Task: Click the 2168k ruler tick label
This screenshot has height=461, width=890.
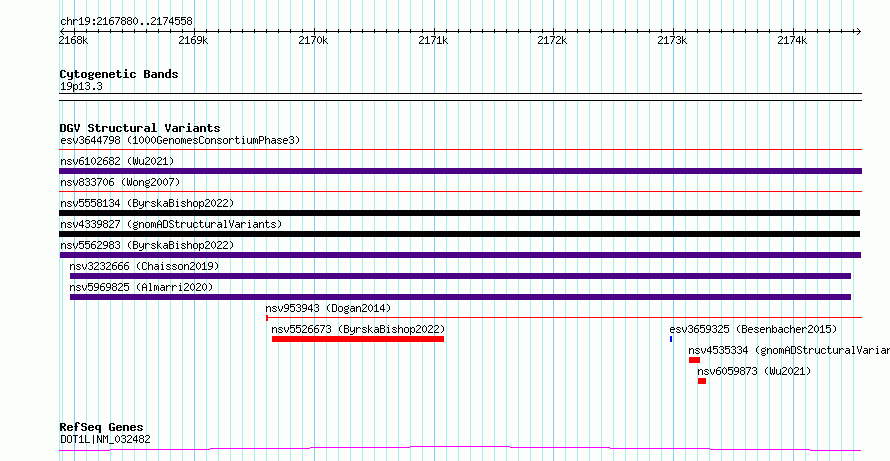Action: point(74,40)
